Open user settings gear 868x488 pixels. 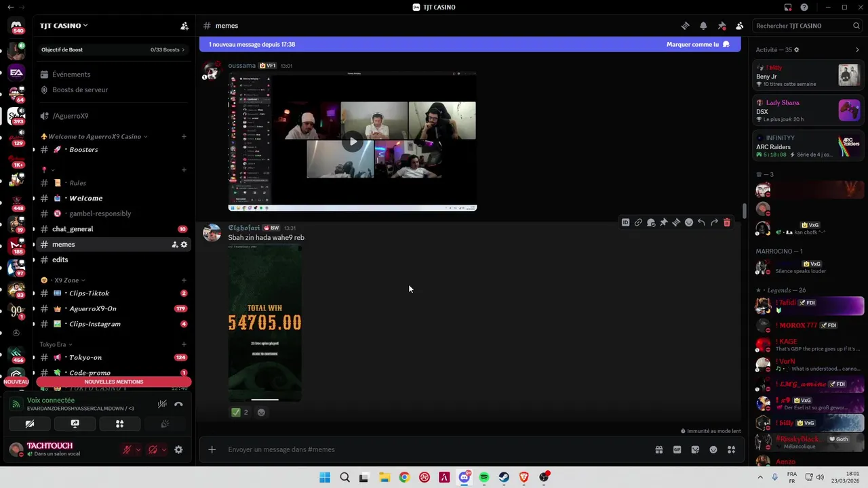(178, 449)
